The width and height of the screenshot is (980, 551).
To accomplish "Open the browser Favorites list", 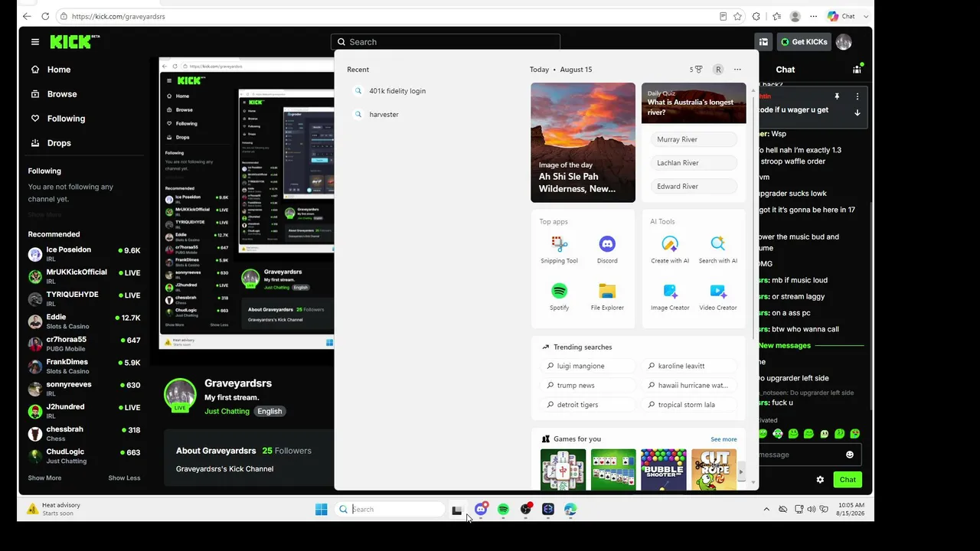I will [x=776, y=16].
